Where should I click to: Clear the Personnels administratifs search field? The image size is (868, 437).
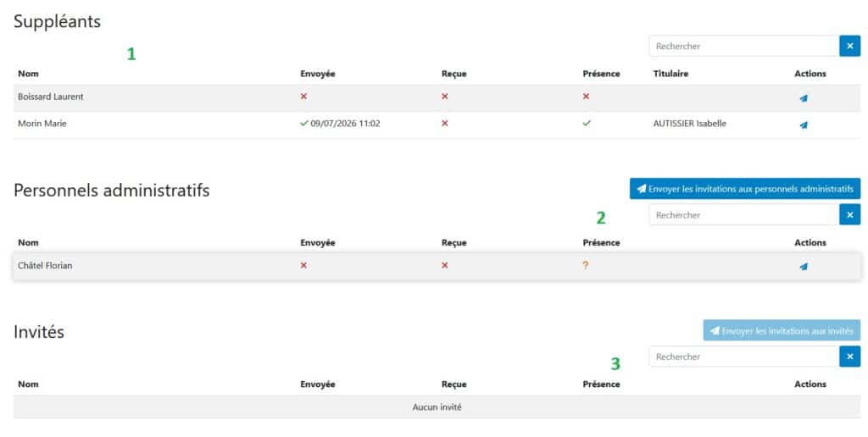click(849, 214)
